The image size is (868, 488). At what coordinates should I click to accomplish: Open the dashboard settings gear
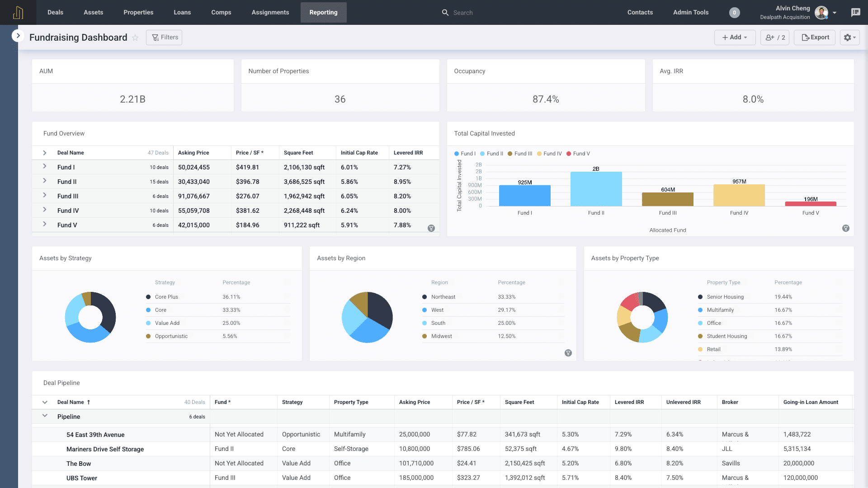point(849,38)
